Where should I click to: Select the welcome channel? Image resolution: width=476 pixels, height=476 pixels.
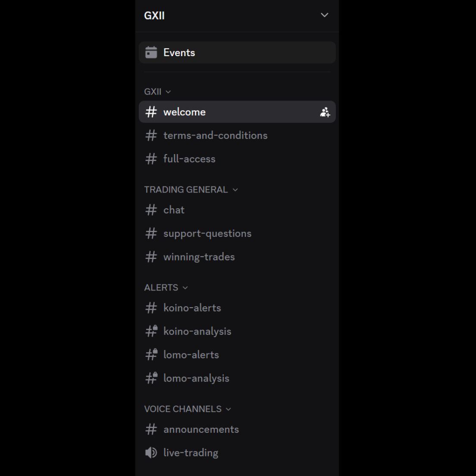pyautogui.click(x=237, y=112)
